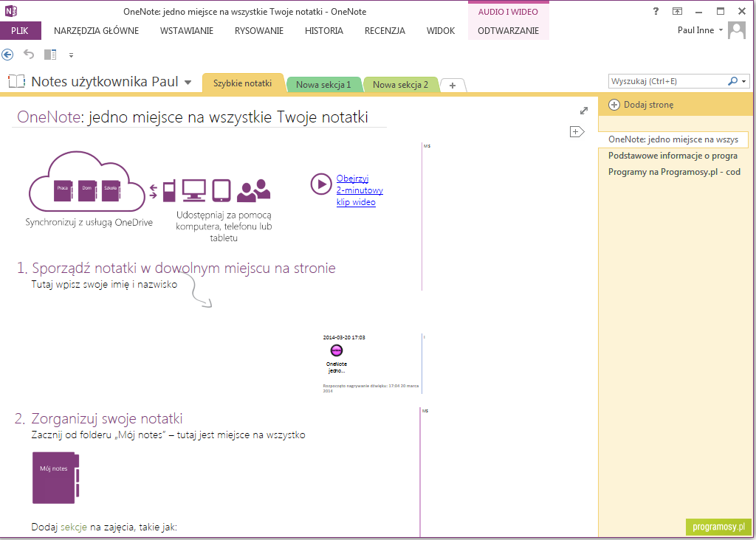756x540 pixels.
Task: Open ribbon display options icon
Action: [x=678, y=11]
